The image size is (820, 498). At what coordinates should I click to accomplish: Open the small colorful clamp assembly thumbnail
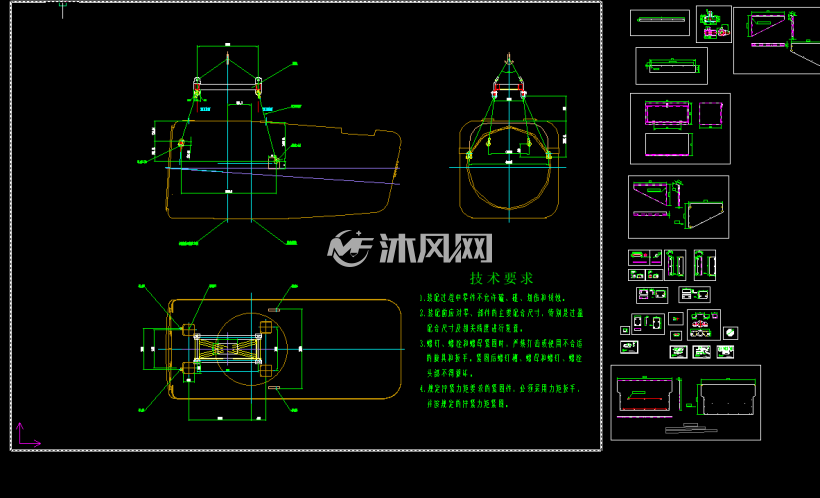pyautogui.click(x=714, y=24)
